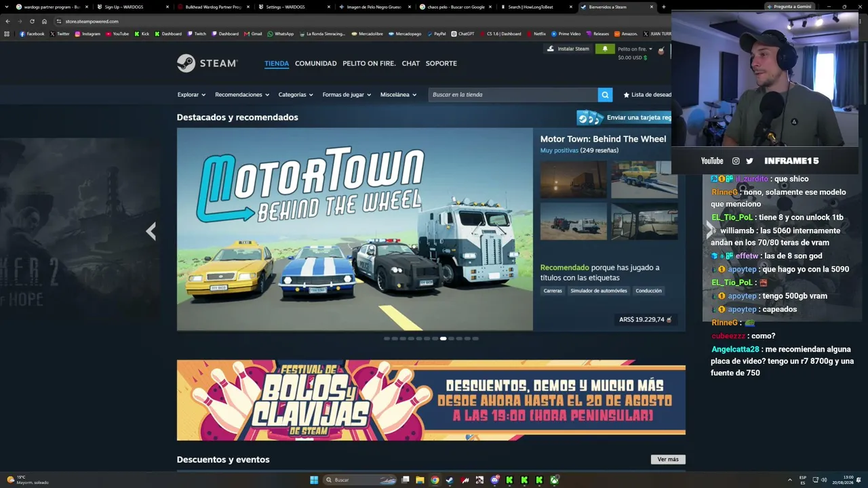Viewport: 868px width, 488px height.
Task: Open Lista de deseados wishlist
Action: pyautogui.click(x=648, y=95)
